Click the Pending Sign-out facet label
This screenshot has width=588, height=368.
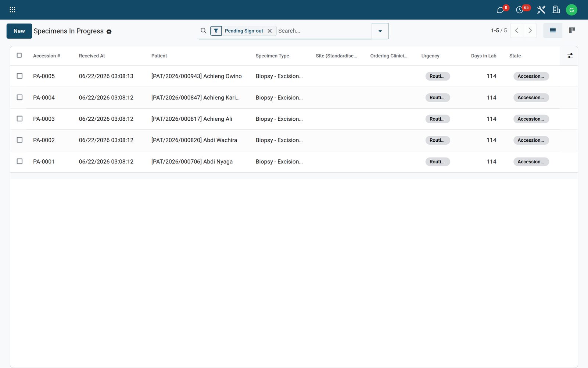tap(244, 31)
